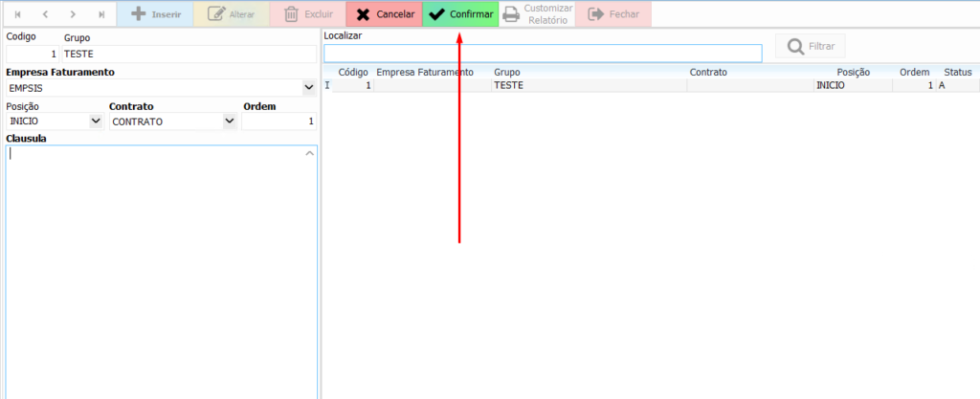This screenshot has height=399, width=980.
Task: Cancel the edit with Cancelar
Action: point(384,14)
